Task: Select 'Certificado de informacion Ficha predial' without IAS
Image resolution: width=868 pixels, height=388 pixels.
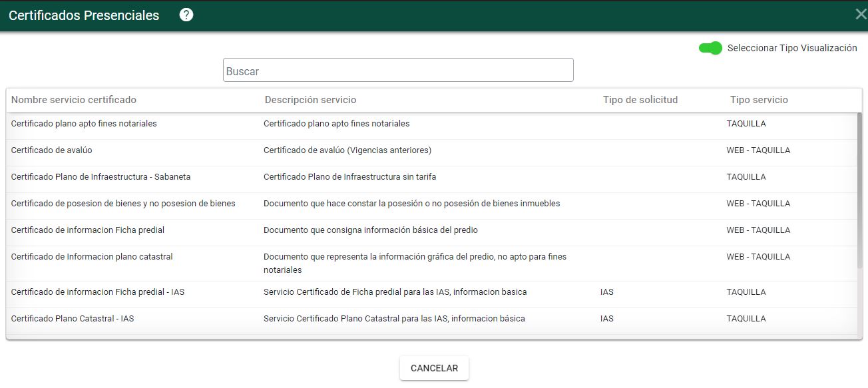Action: pos(88,230)
